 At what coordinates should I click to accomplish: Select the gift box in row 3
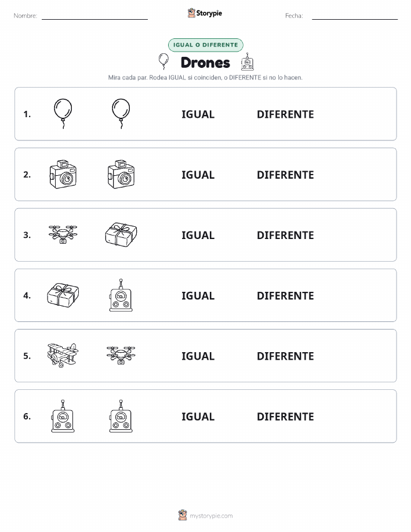point(121,234)
